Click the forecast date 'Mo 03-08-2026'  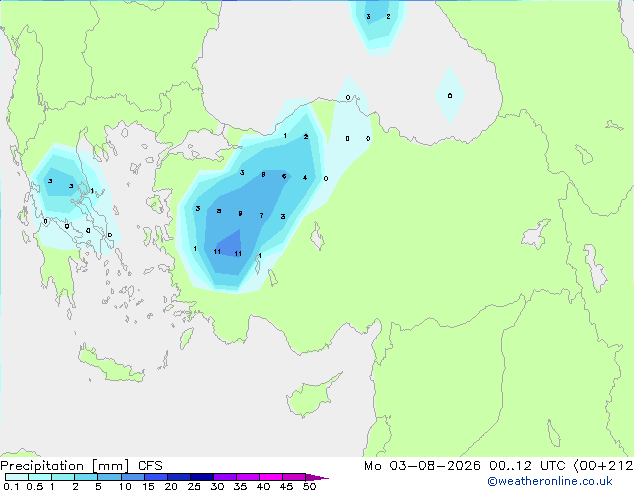tap(422, 466)
